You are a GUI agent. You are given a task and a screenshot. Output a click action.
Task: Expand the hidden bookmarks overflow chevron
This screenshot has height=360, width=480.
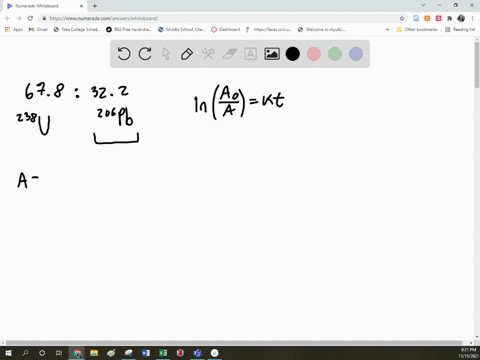pos(387,29)
